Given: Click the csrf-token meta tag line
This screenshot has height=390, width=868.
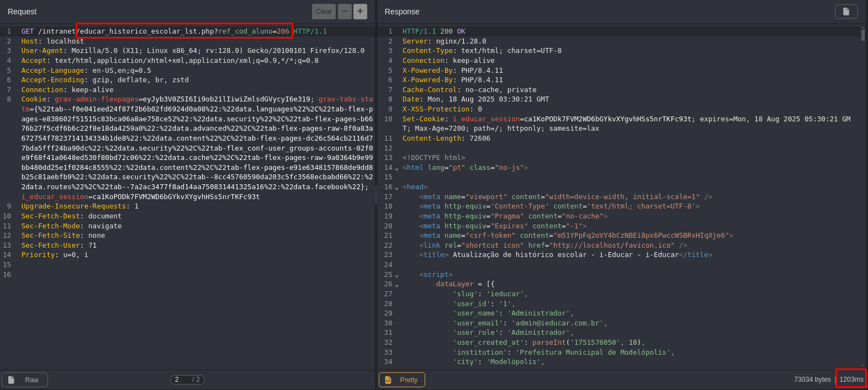Looking at the screenshot, I should 576,236.
